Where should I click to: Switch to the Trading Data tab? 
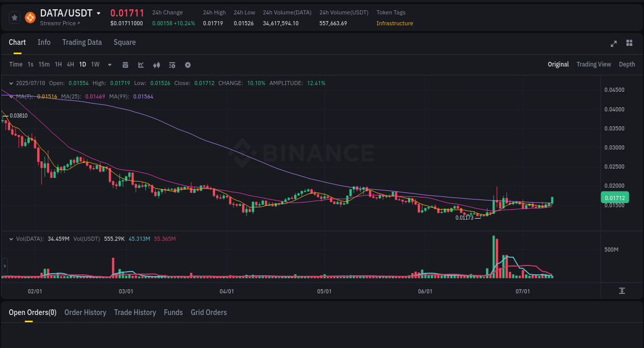[82, 42]
